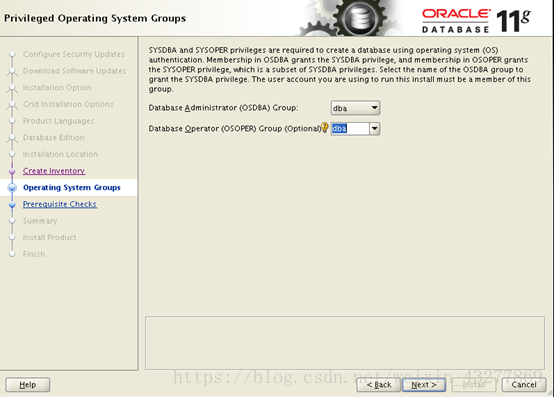The image size is (554, 397).
Task: Click the Cancel button
Action: [524, 385]
